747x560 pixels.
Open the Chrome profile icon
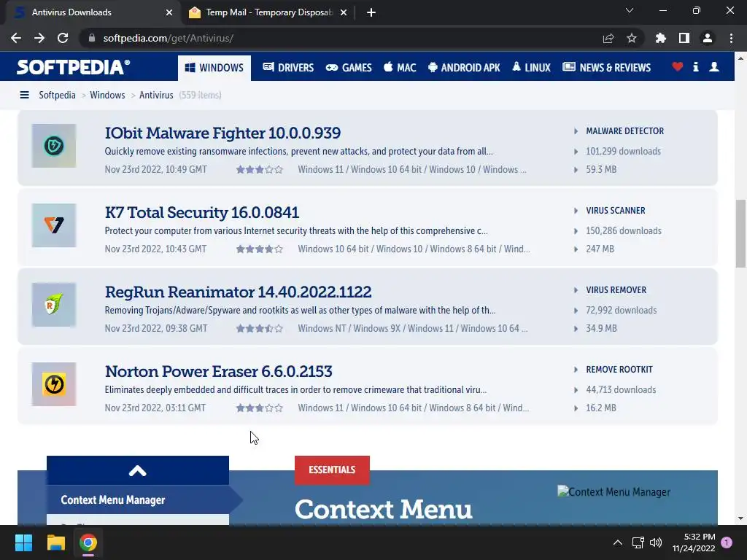tap(708, 38)
